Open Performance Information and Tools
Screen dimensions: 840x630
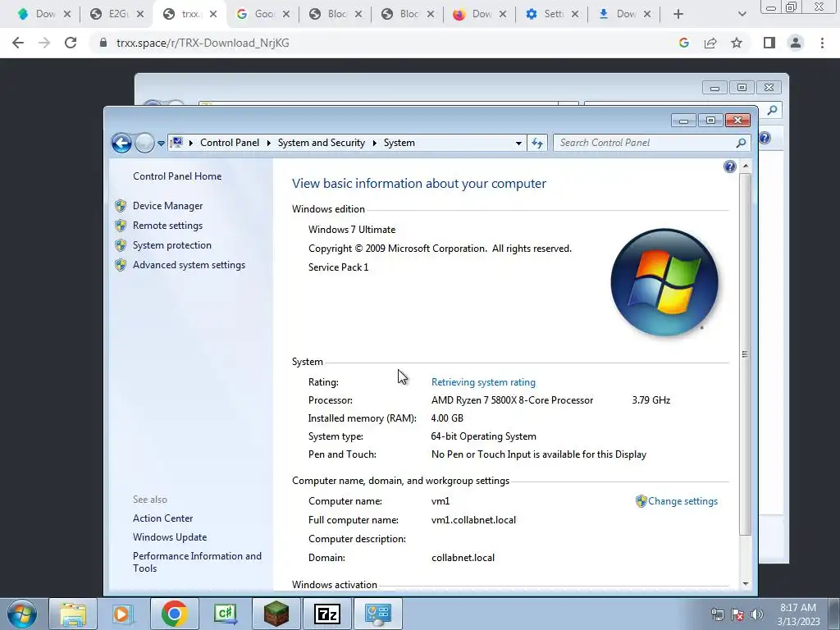pos(197,562)
